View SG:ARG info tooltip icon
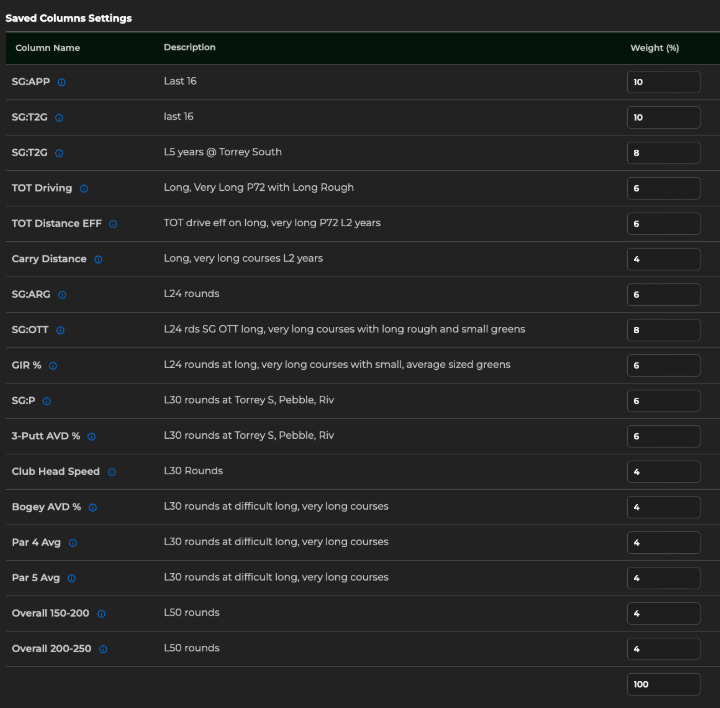The height and width of the screenshot is (708, 720). pos(62,295)
